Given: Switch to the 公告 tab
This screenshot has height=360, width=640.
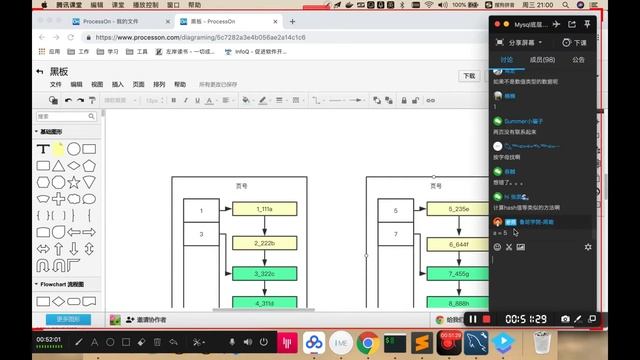Looking at the screenshot, I should pos(578,60).
